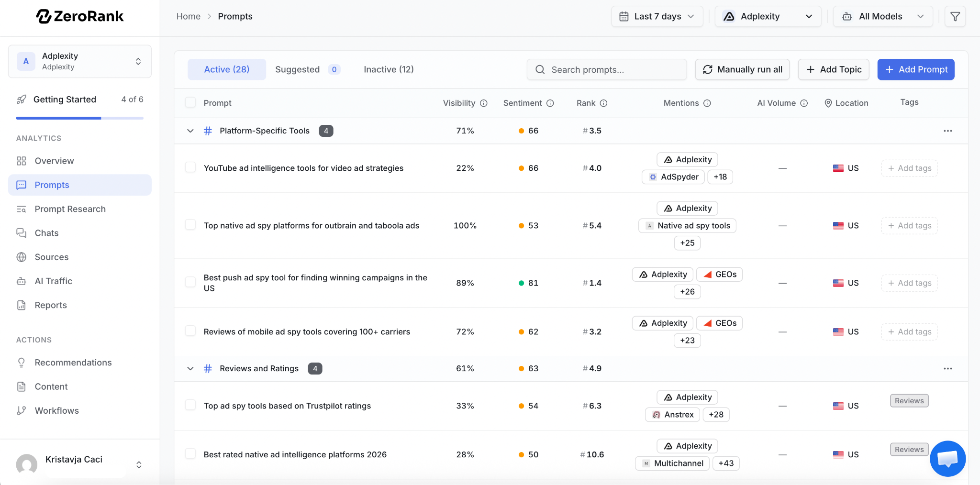Switch to the Suggested tab

pos(307,70)
